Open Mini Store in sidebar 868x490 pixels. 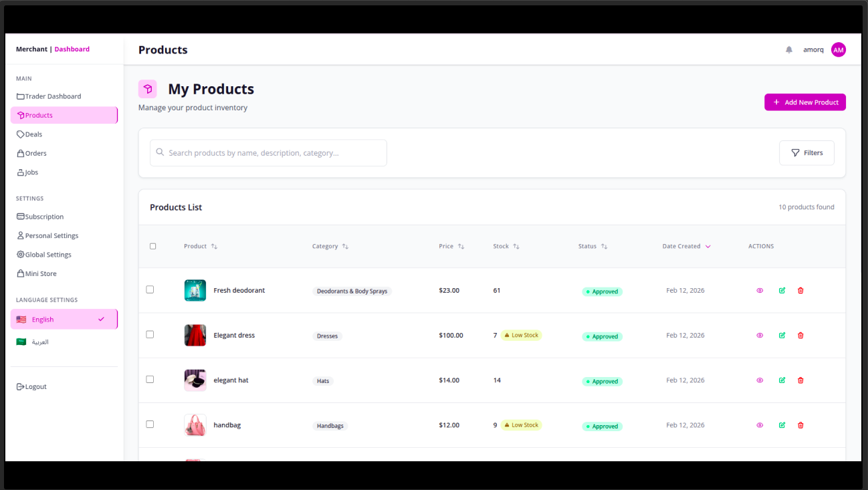click(x=64, y=273)
